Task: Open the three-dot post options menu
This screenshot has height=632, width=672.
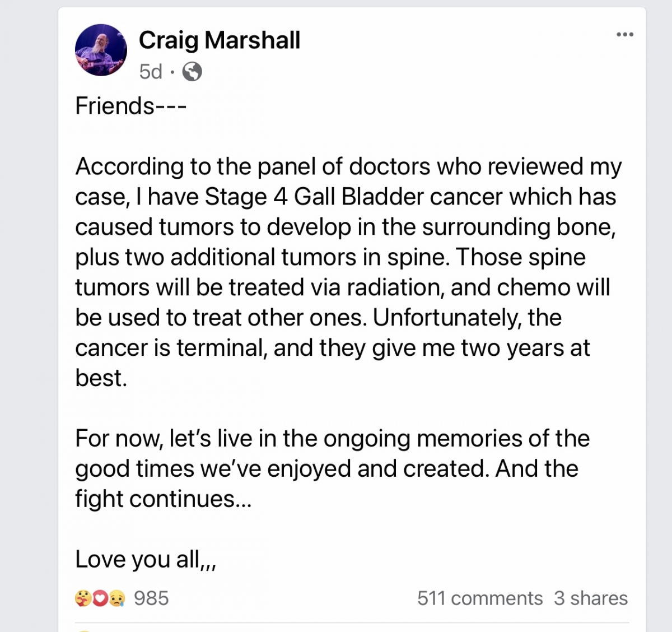Action: pos(624,35)
